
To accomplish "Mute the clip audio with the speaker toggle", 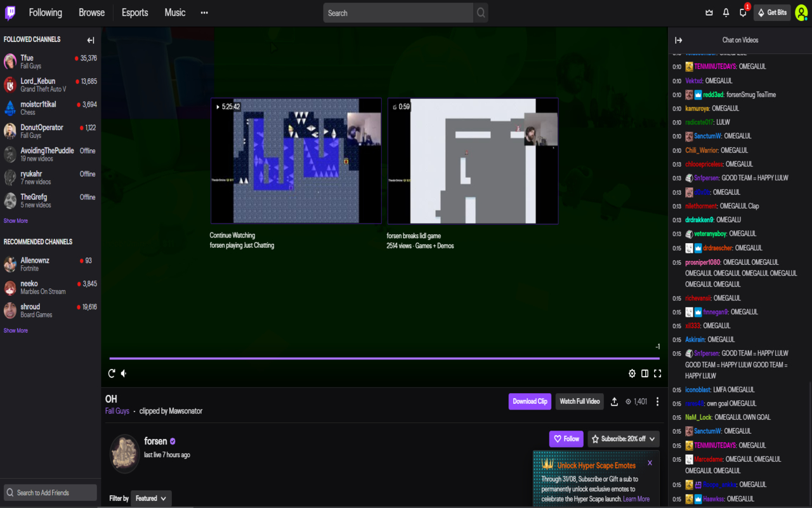I will [x=123, y=373].
